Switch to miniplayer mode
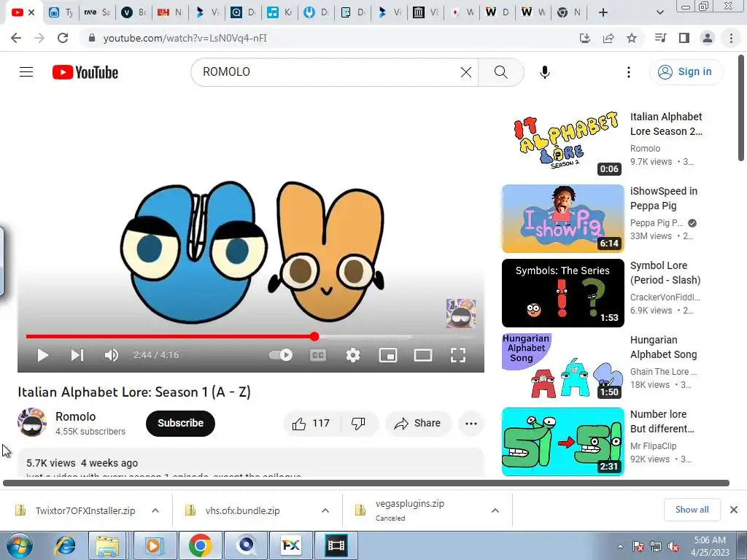Image resolution: width=747 pixels, height=560 pixels. pos(388,355)
